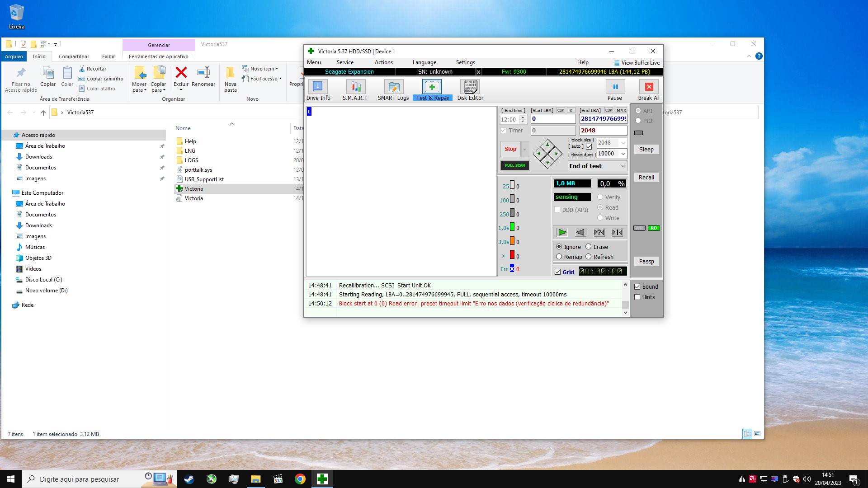The image size is (868, 488).
Task: Click the red slow block color swatch
Action: tap(512, 255)
